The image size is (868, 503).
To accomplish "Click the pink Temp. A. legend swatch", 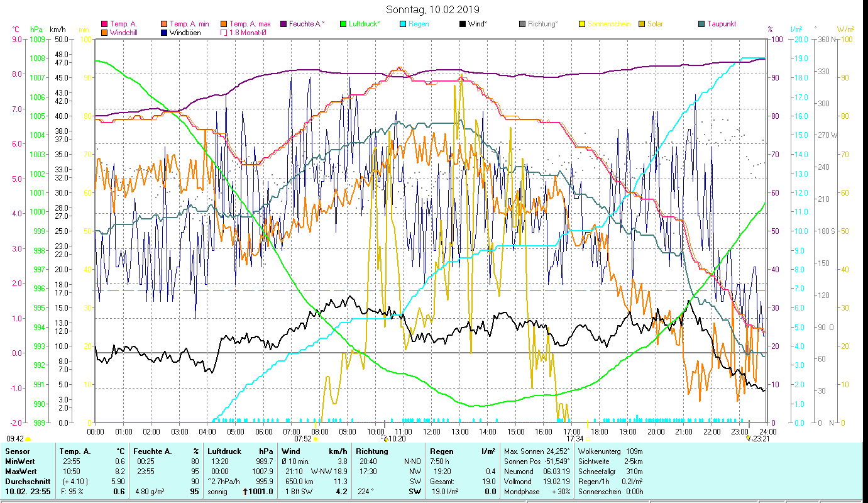I will coord(104,24).
